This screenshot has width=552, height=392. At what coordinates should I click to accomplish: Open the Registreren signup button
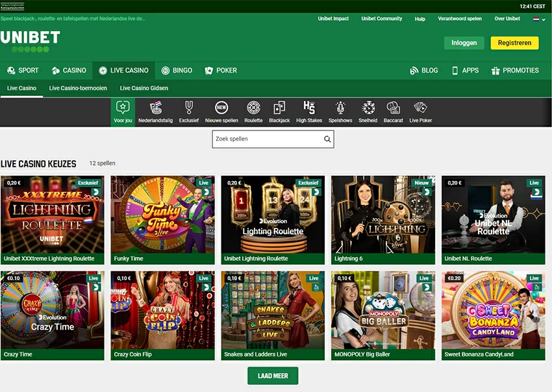(514, 43)
